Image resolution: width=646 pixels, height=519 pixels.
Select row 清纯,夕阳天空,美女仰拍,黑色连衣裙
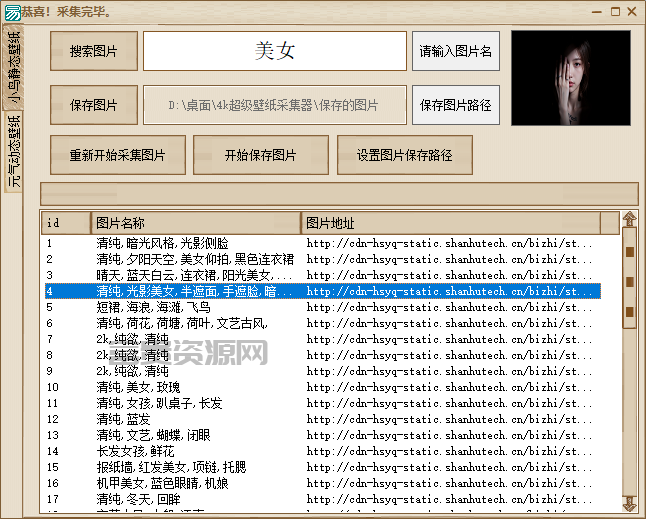[x=323, y=259]
